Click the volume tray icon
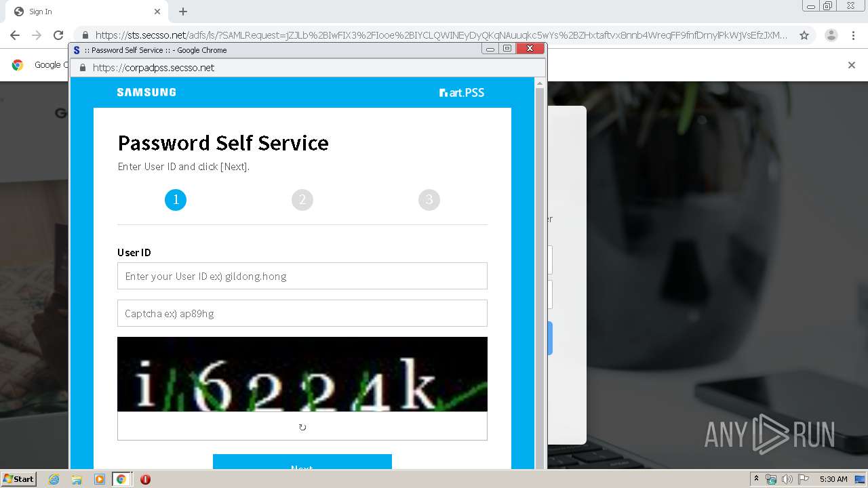 pos(787,479)
